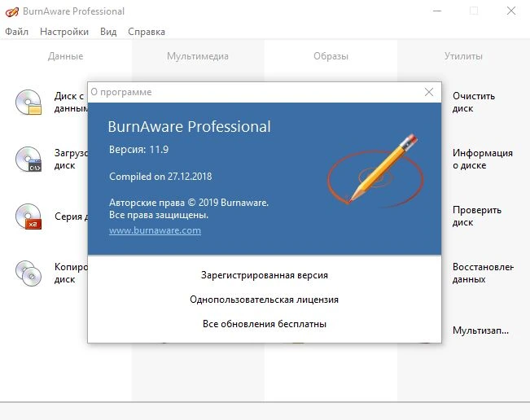The image size is (530, 420).
Task: Click the Зарегистрированная версия text
Action: [265, 275]
